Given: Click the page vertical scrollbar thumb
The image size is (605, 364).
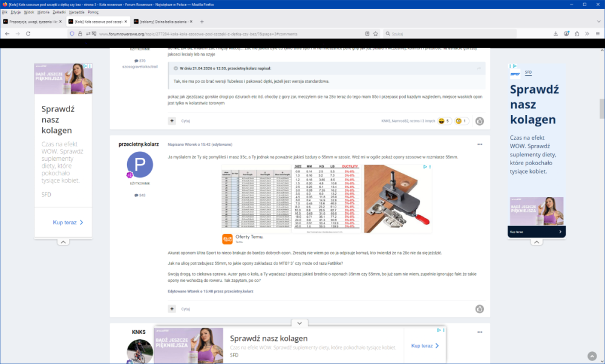Looking at the screenshot, I should 601,109.
